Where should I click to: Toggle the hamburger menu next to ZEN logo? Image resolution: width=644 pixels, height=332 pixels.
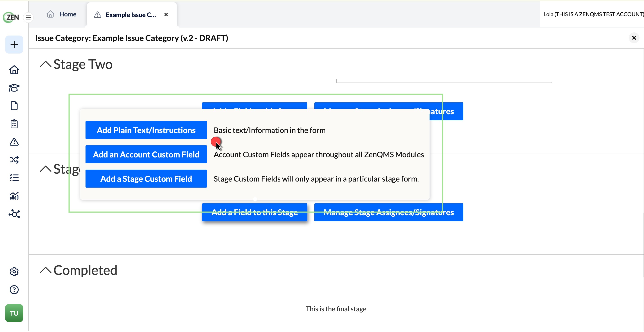pyautogui.click(x=28, y=18)
